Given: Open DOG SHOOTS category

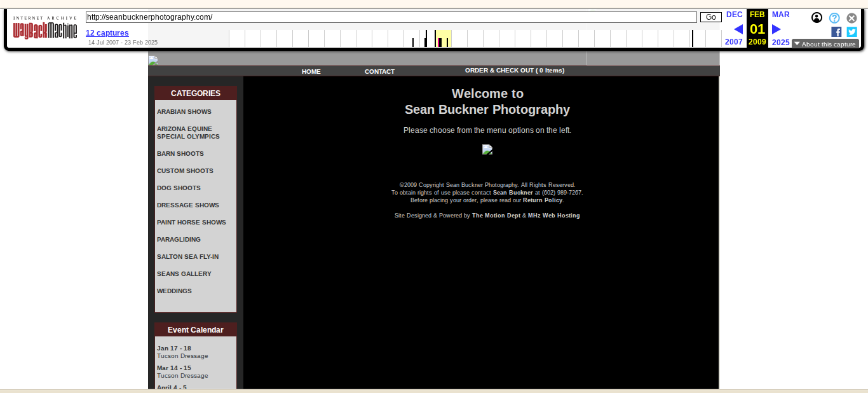Looking at the screenshot, I should coord(179,188).
